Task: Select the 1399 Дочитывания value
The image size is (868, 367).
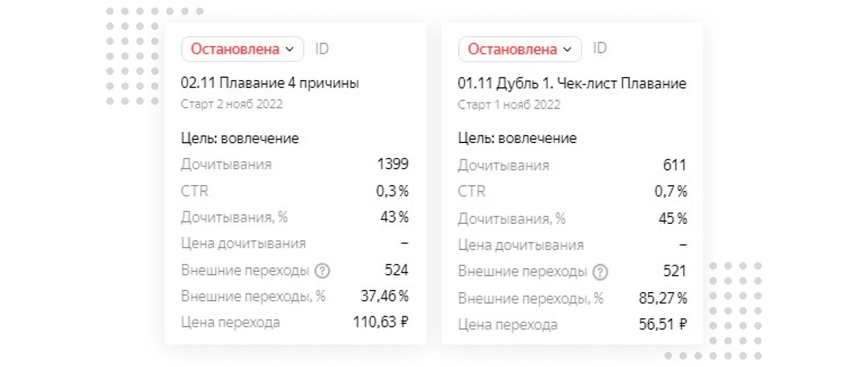Action: point(394,165)
